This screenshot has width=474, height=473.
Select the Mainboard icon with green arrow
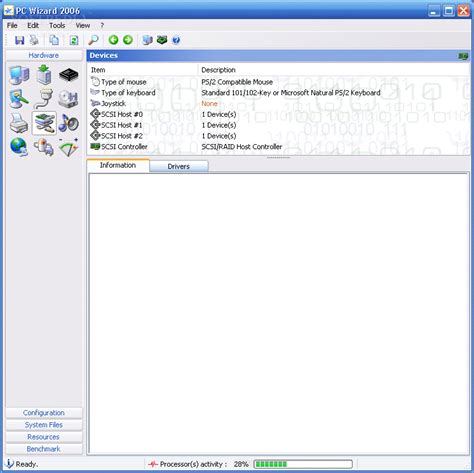(x=44, y=75)
